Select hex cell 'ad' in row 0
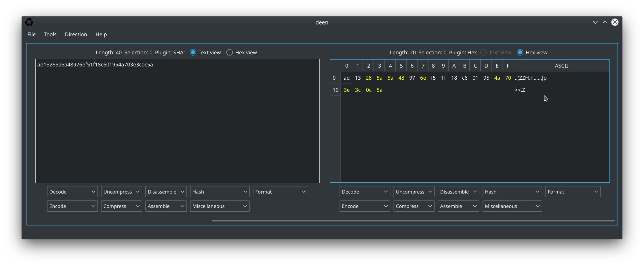The width and height of the screenshot is (644, 266). pyautogui.click(x=346, y=78)
